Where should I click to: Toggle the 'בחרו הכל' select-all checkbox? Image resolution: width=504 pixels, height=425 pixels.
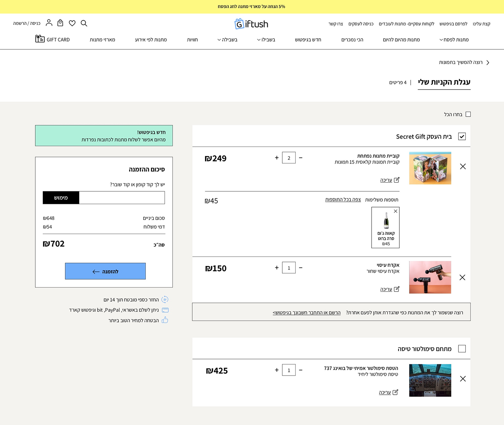coord(468,114)
